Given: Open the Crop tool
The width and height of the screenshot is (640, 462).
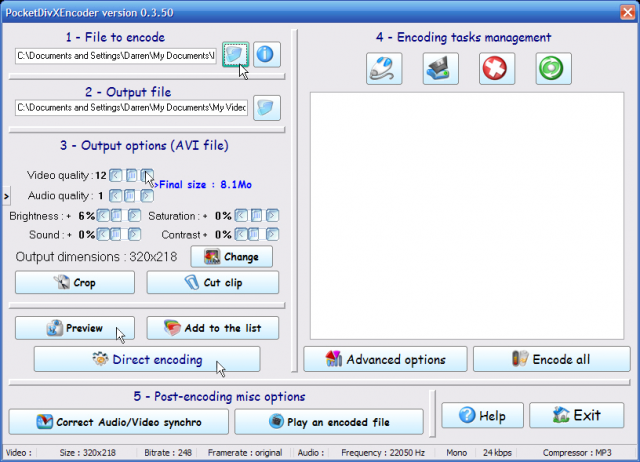Looking at the screenshot, I should 75,282.
